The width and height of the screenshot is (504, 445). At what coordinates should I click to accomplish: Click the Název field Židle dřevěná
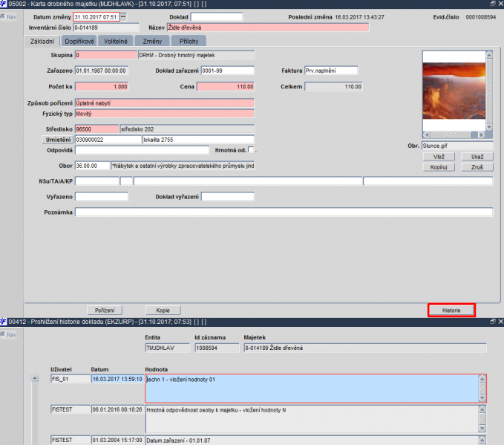coord(268,27)
